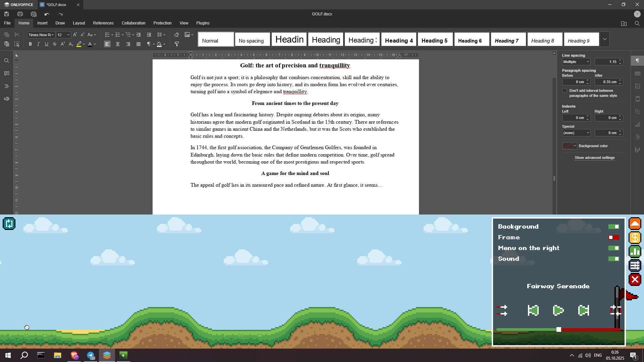644x362 pixels.
Task: Enable the Frame toggle
Action: pos(613,237)
